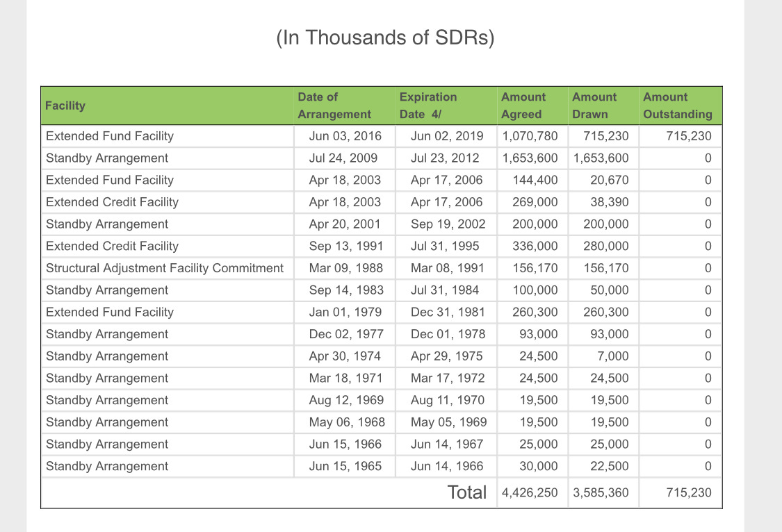Click expiration date Mar 17, 1972
Screen dimensions: 782x532
[x=448, y=378]
